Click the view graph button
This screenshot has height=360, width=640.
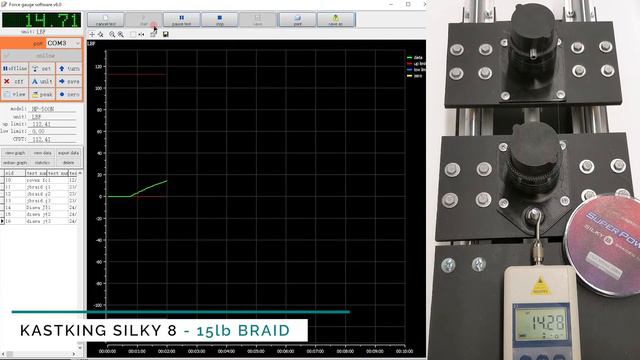pos(15,153)
